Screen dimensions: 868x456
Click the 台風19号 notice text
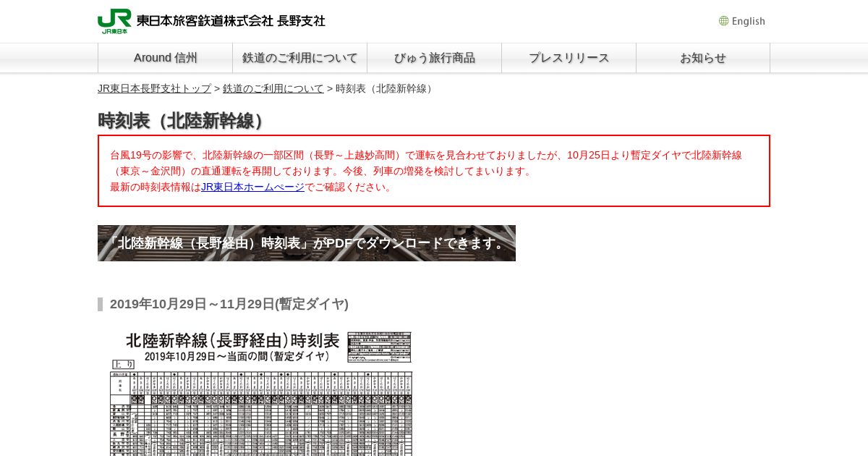[426, 171]
